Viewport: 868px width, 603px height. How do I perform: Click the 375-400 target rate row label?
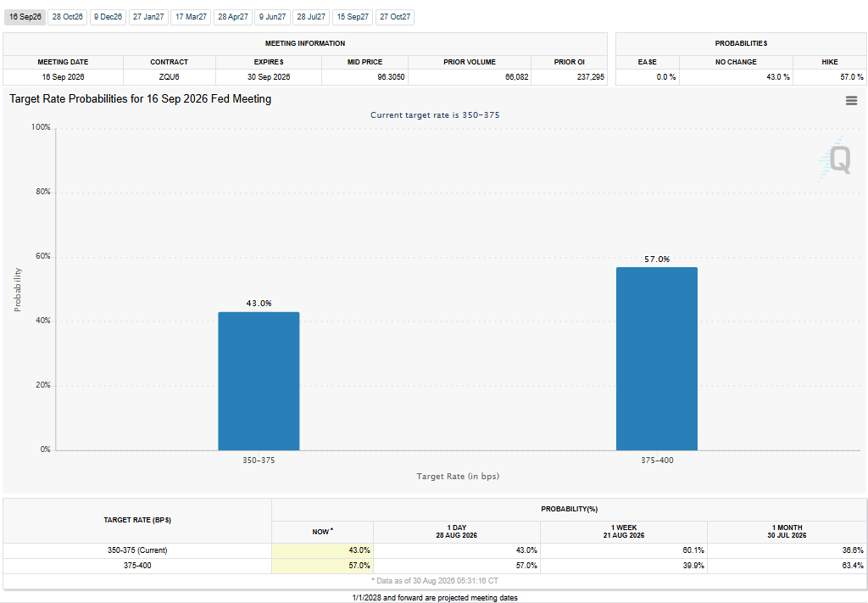coord(137,566)
